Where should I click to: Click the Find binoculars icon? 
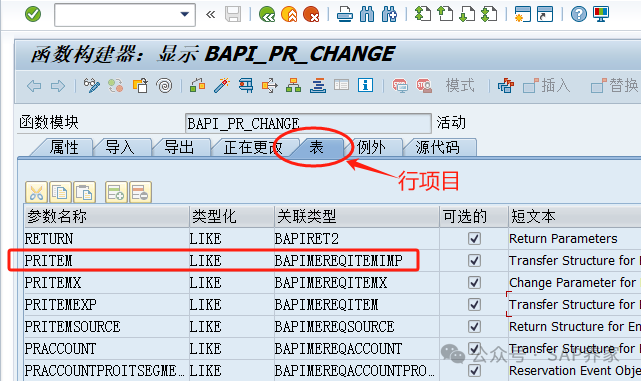pyautogui.click(x=367, y=14)
